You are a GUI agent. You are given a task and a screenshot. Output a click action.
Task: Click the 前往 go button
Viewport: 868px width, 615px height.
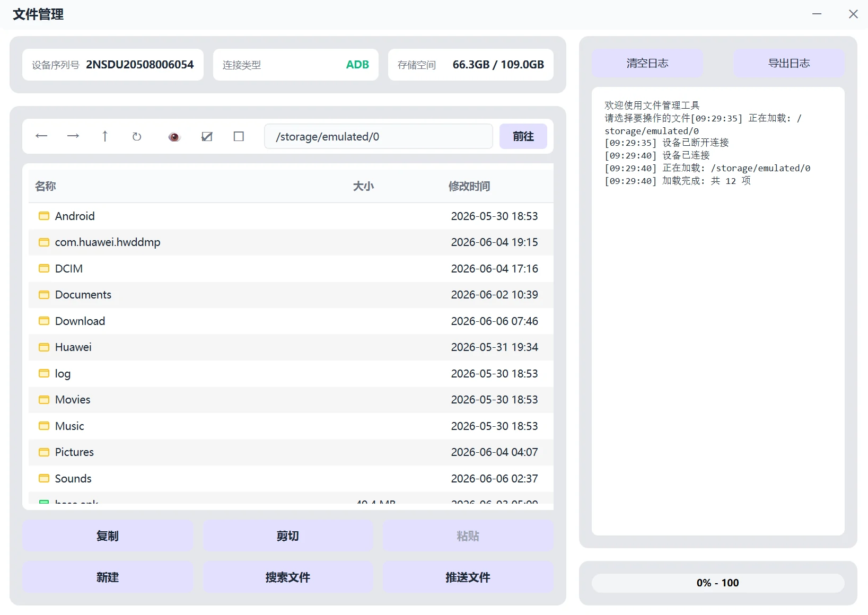click(523, 136)
